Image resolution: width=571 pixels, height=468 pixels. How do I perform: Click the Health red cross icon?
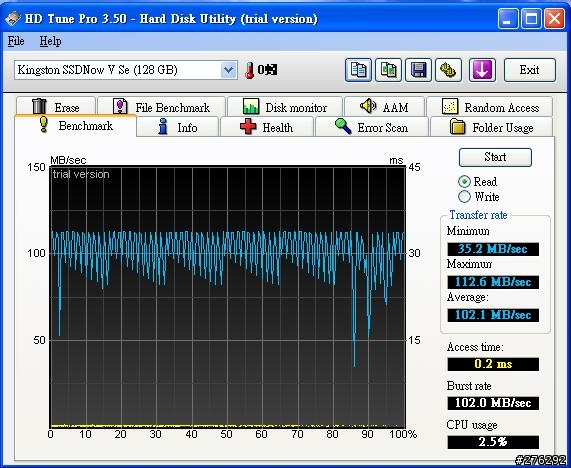248,127
